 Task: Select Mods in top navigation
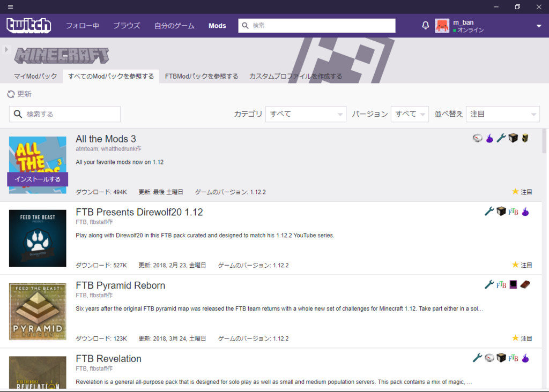click(x=218, y=26)
